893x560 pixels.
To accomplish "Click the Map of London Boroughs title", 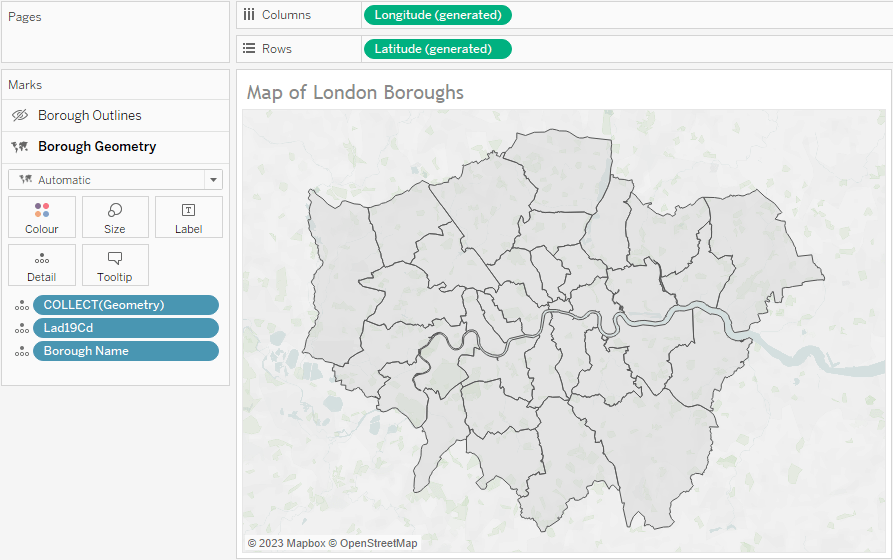I will click(355, 93).
